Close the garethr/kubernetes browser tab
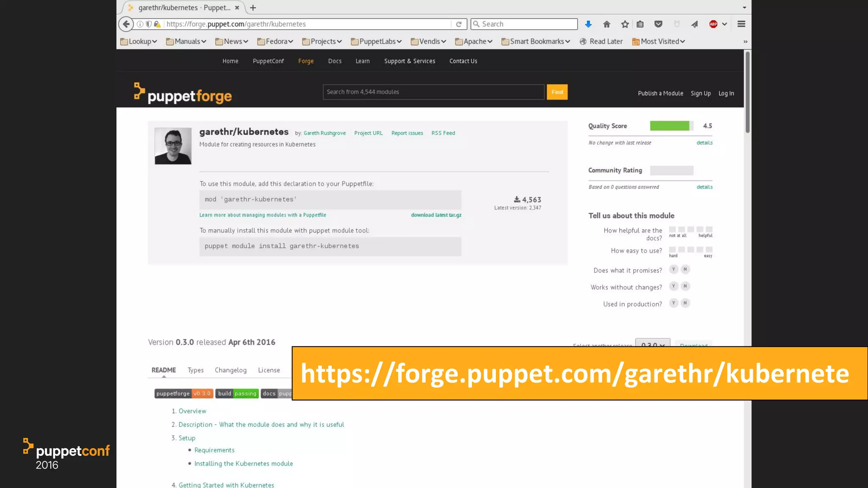This screenshot has width=868, height=488. click(x=237, y=8)
